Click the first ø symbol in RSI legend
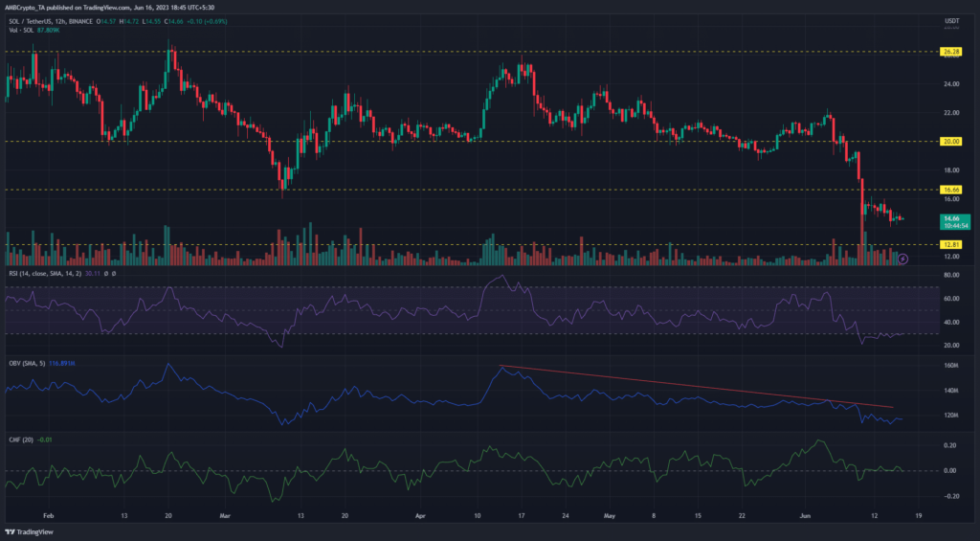This screenshot has width=980, height=541. pyautogui.click(x=105, y=274)
